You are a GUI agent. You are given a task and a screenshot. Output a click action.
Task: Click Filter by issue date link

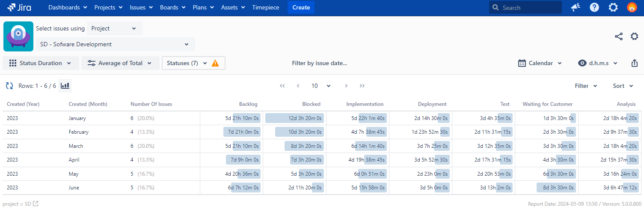[x=319, y=63]
